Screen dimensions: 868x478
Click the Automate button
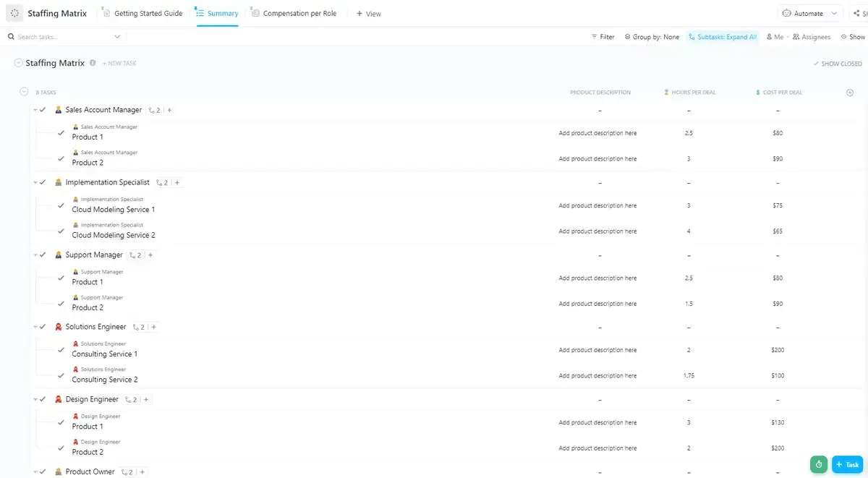[803, 13]
